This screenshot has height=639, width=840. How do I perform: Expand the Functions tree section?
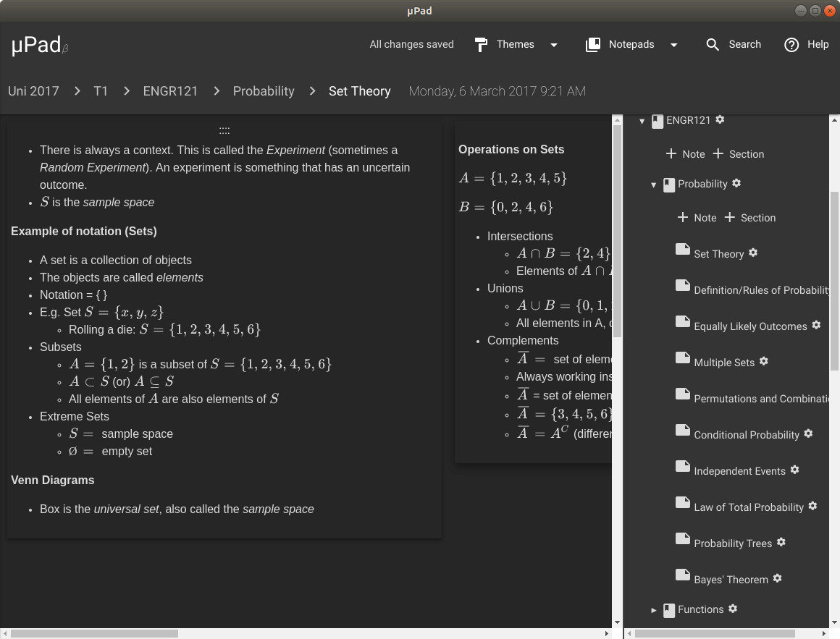(x=654, y=610)
